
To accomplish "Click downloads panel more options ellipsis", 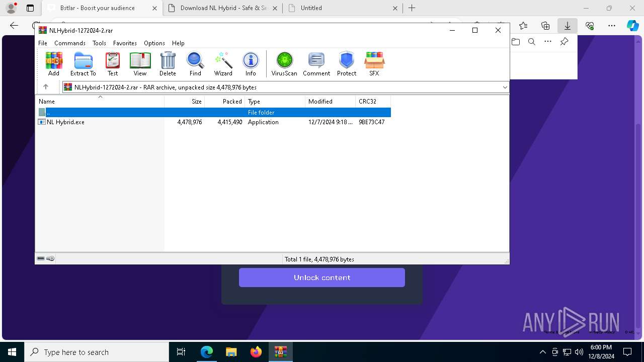I will coord(548,42).
